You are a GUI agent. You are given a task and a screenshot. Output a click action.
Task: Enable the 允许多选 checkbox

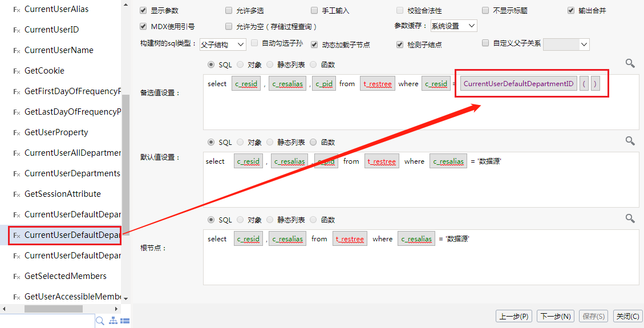click(x=229, y=10)
